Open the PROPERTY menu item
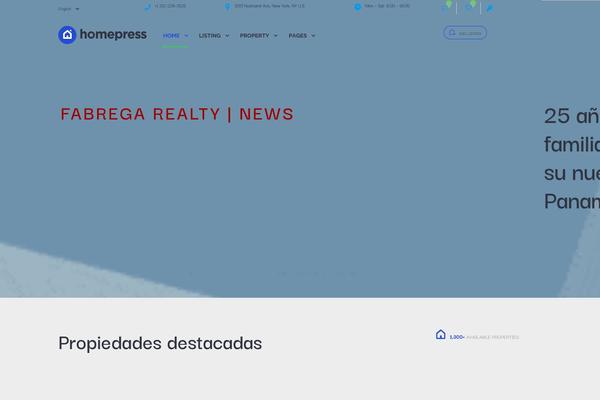The width and height of the screenshot is (600, 400). point(254,36)
